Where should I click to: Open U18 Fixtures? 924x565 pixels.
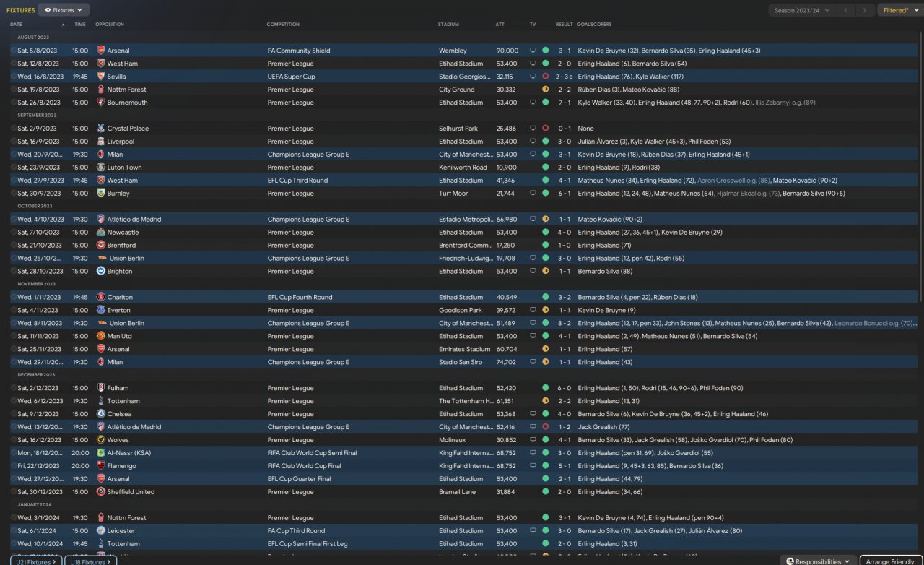[91, 561]
